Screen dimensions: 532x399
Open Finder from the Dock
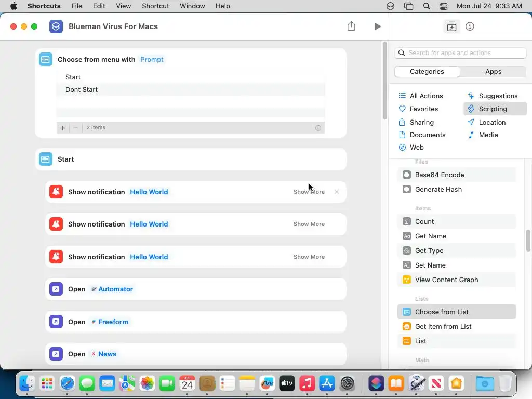(x=27, y=383)
